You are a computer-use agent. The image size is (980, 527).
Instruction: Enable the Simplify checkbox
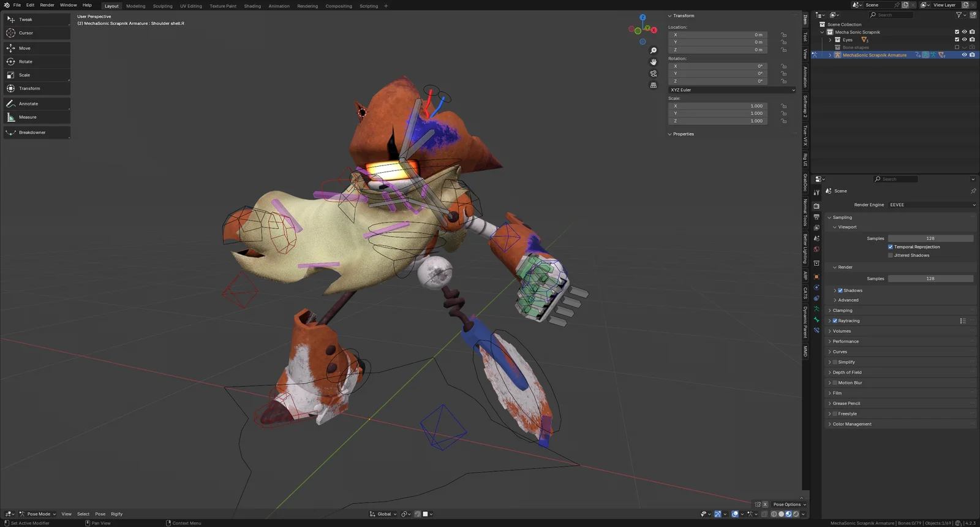835,362
